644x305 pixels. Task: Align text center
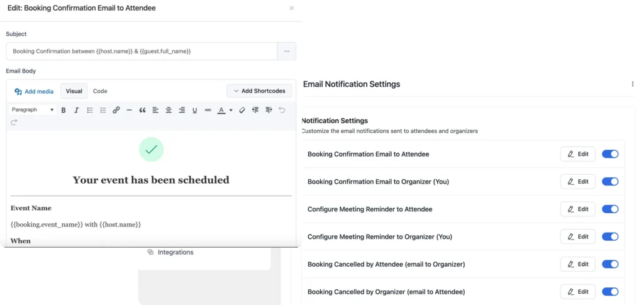click(169, 110)
